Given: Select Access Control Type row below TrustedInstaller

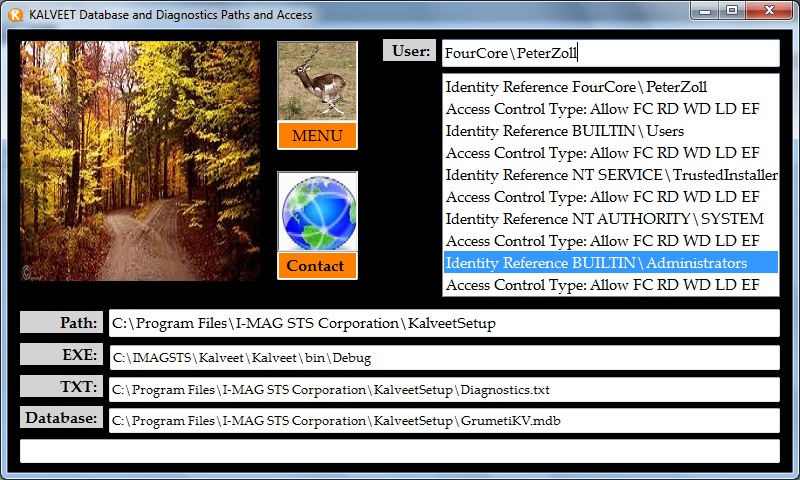Looking at the screenshot, I should (x=610, y=196).
